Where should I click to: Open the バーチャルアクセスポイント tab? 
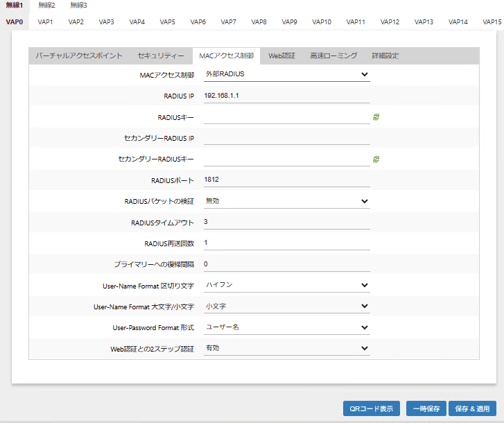79,55
